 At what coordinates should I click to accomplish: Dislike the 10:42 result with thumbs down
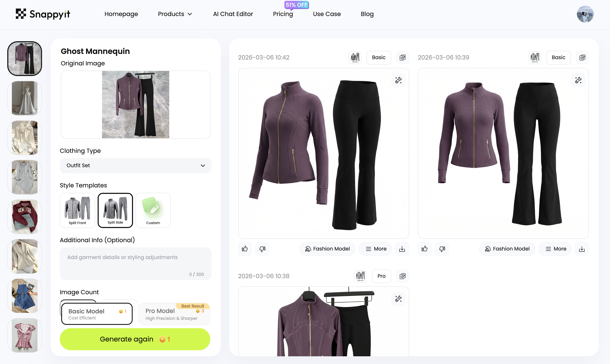click(x=262, y=249)
